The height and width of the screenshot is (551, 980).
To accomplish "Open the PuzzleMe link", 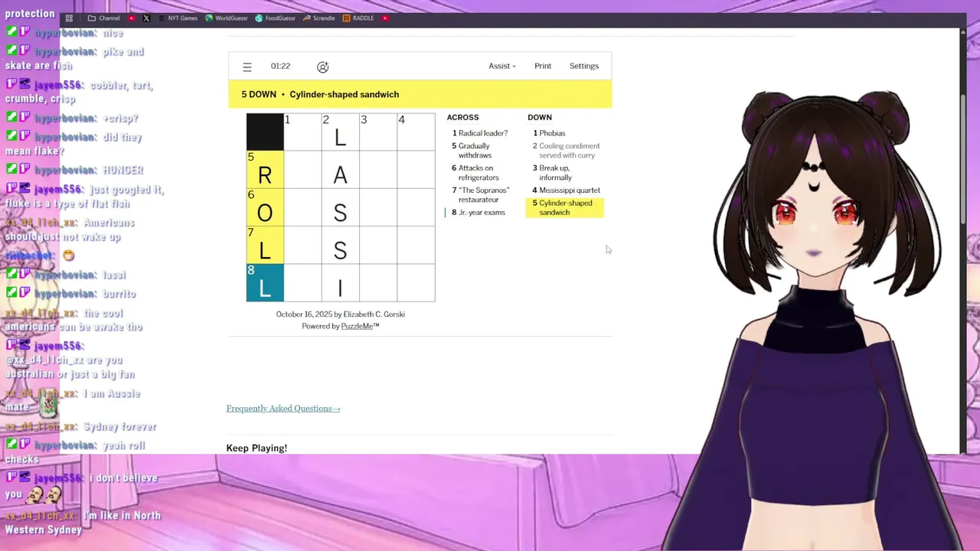I will click(x=357, y=326).
